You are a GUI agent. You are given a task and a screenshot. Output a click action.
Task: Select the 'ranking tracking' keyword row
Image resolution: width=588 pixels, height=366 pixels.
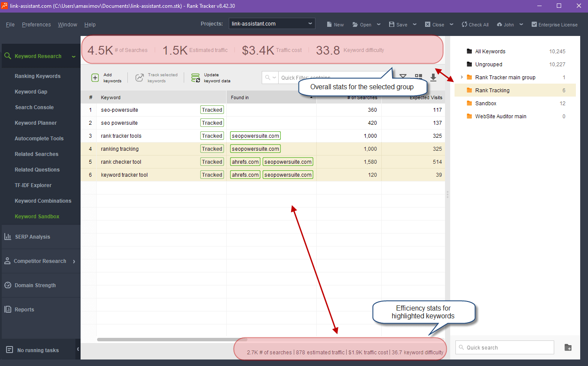coord(263,149)
